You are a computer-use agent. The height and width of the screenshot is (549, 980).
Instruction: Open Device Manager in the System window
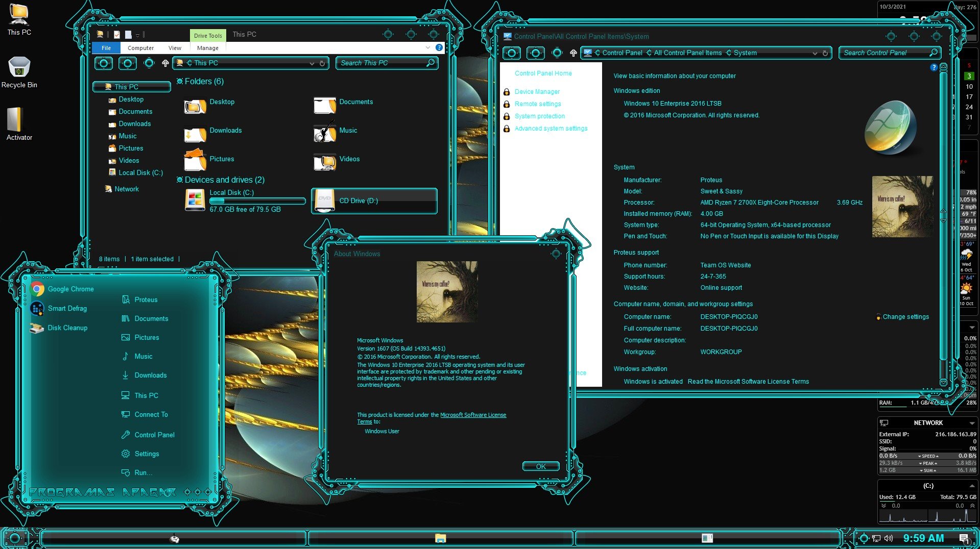pos(537,91)
